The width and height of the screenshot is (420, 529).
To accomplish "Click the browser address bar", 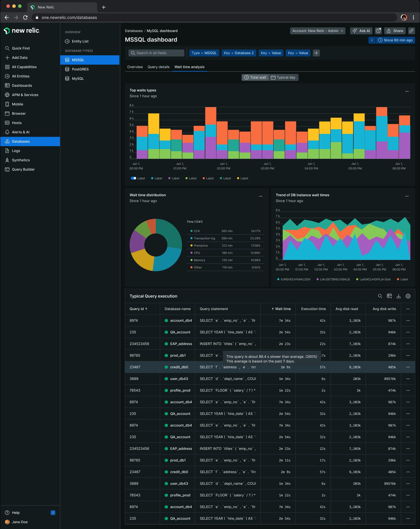I will click(214, 17).
